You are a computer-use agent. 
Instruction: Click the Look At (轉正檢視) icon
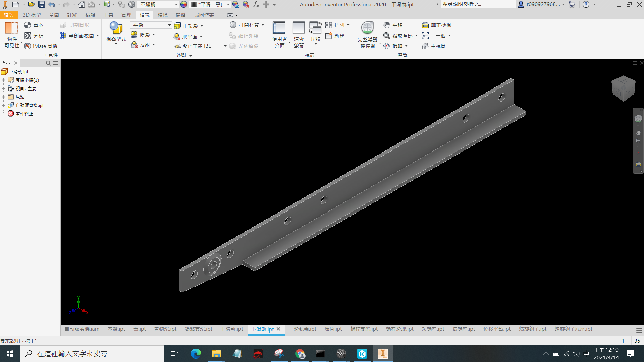coord(425,25)
